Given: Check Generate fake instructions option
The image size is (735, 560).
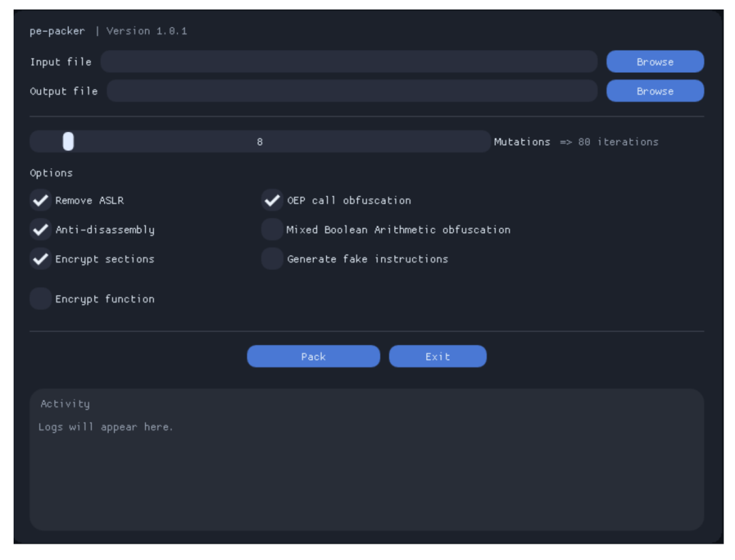Looking at the screenshot, I should (272, 259).
